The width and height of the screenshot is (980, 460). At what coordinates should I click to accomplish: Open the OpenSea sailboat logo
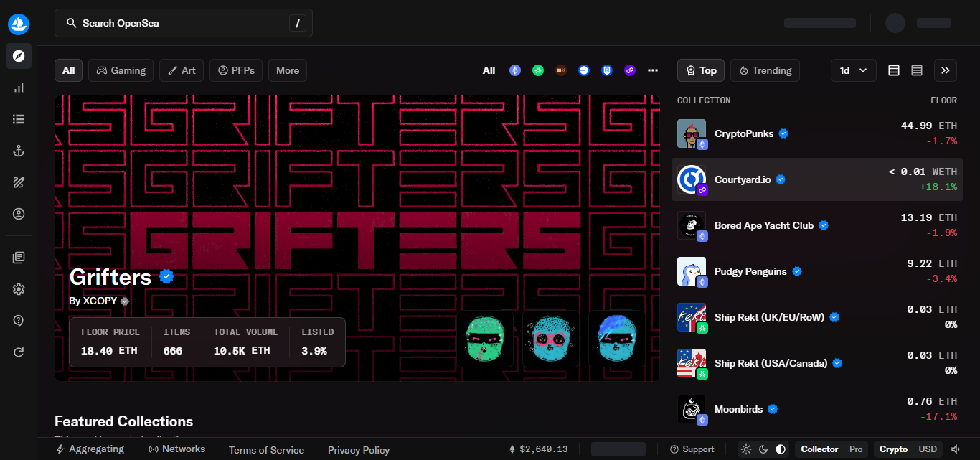[19, 24]
